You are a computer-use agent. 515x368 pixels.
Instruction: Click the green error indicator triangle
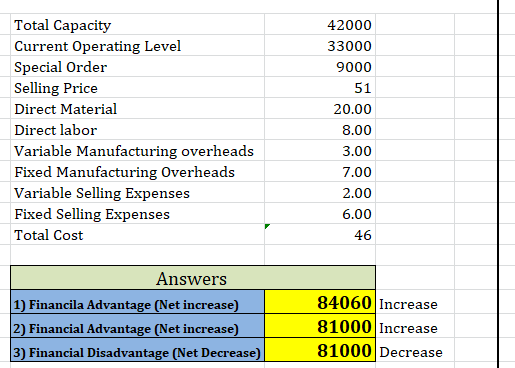(x=267, y=226)
